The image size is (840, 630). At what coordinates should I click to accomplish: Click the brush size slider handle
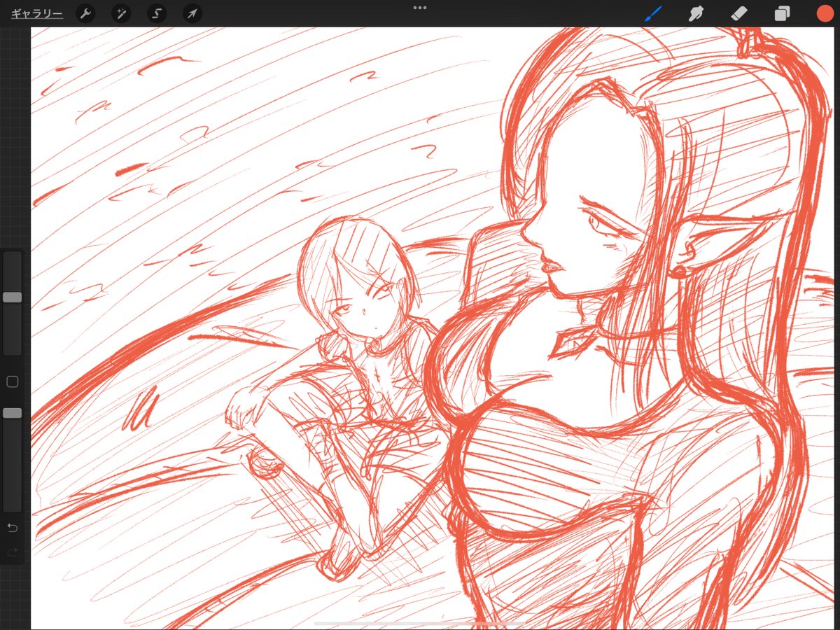(x=12, y=297)
